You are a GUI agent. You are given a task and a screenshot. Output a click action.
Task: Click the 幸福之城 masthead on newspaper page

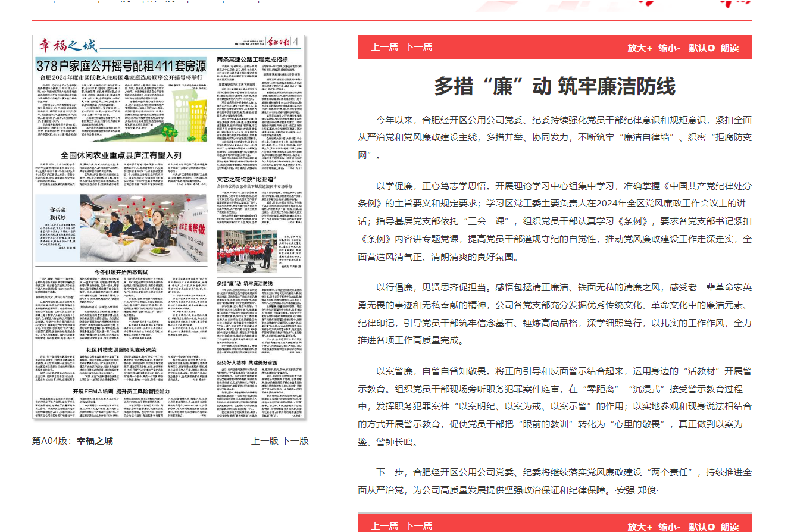click(67, 46)
